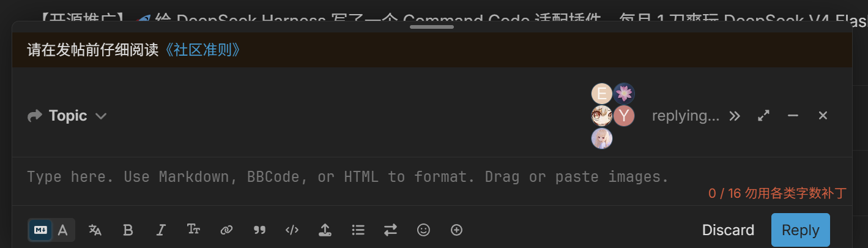This screenshot has height=248, width=868.
Task: Switch to rich text editor mode (A)
Action: [x=62, y=230]
